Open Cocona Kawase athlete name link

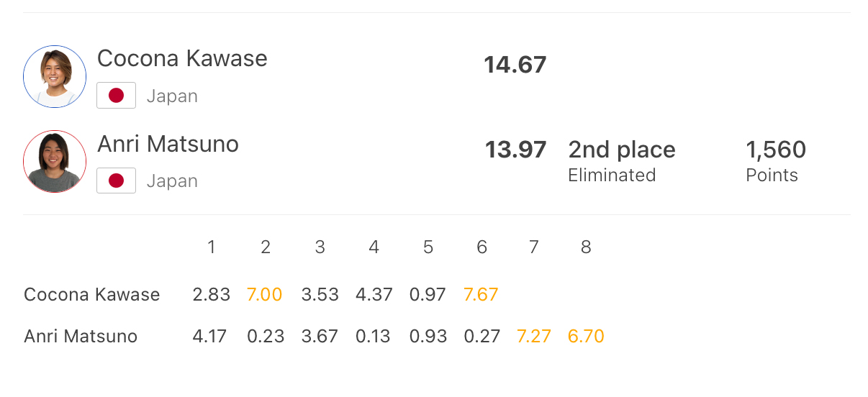[182, 58]
